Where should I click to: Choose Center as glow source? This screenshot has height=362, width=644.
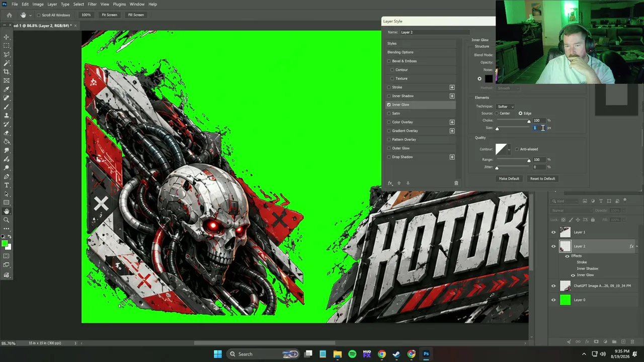point(497,113)
